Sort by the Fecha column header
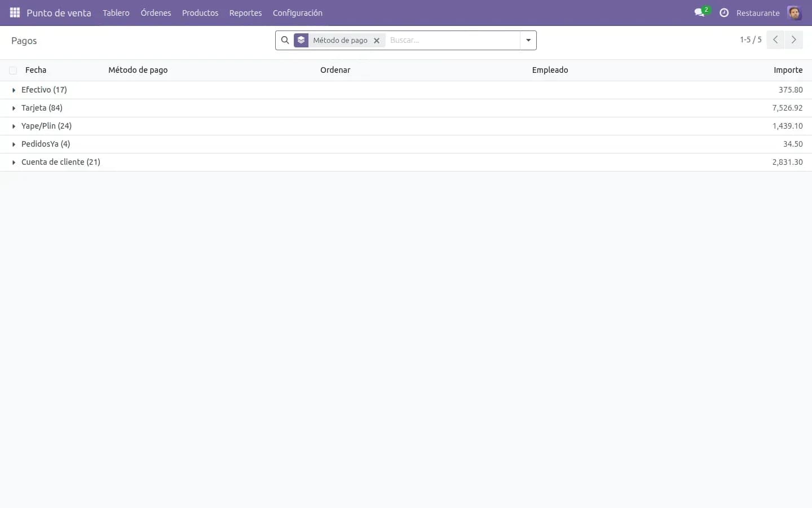The height and width of the screenshot is (508, 812). click(x=36, y=70)
